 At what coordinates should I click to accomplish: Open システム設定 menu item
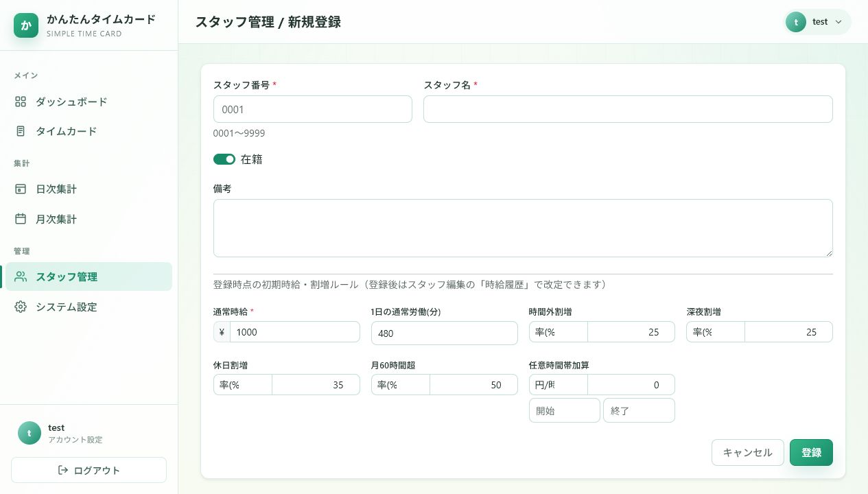click(x=89, y=307)
